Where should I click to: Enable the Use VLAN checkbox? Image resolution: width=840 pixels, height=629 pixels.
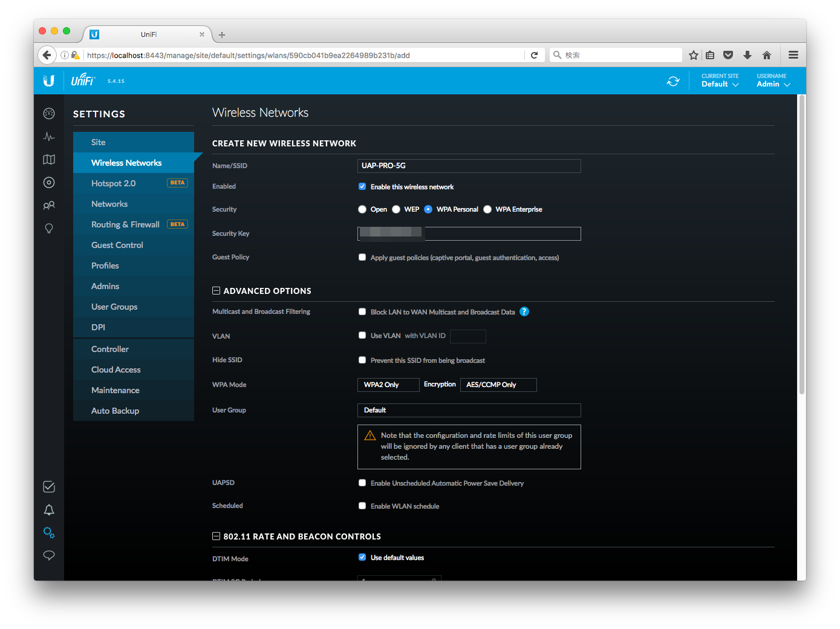[x=362, y=335]
